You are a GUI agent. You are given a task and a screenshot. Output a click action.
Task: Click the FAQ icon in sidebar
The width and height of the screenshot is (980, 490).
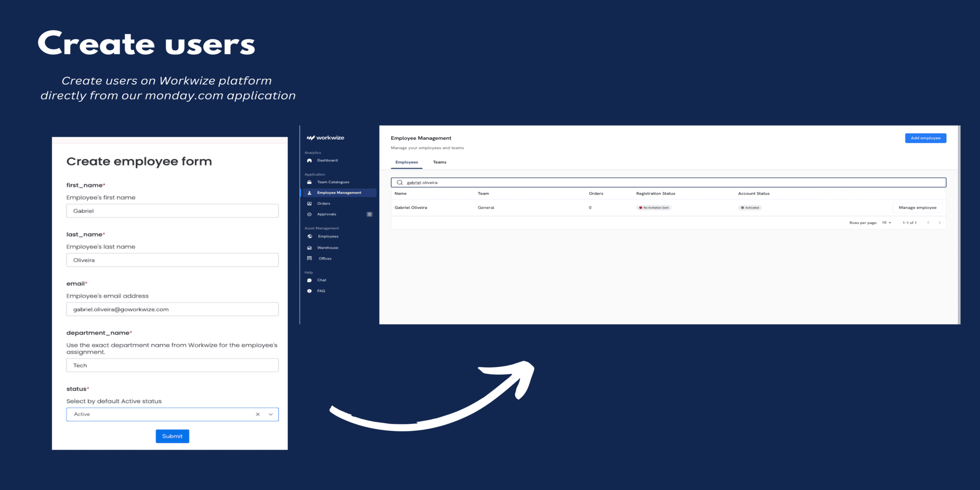coord(309,291)
